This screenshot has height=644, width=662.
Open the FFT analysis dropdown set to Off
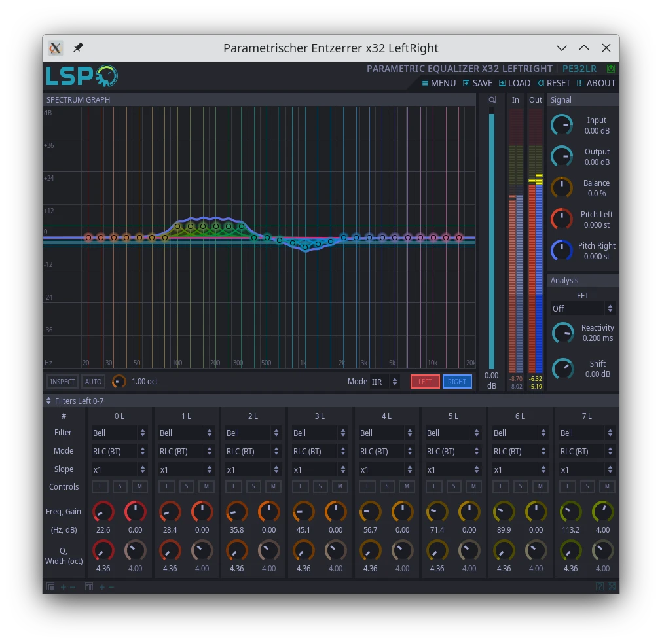[582, 308]
